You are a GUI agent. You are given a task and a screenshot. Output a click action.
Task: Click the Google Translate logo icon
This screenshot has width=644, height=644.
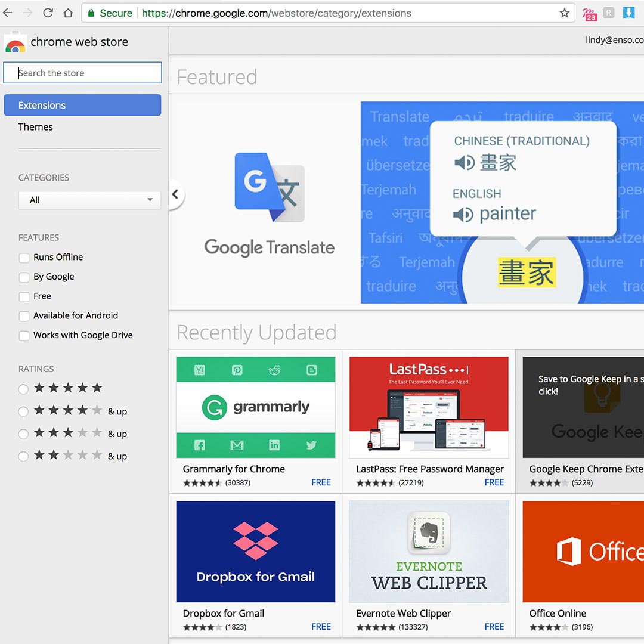(270, 187)
